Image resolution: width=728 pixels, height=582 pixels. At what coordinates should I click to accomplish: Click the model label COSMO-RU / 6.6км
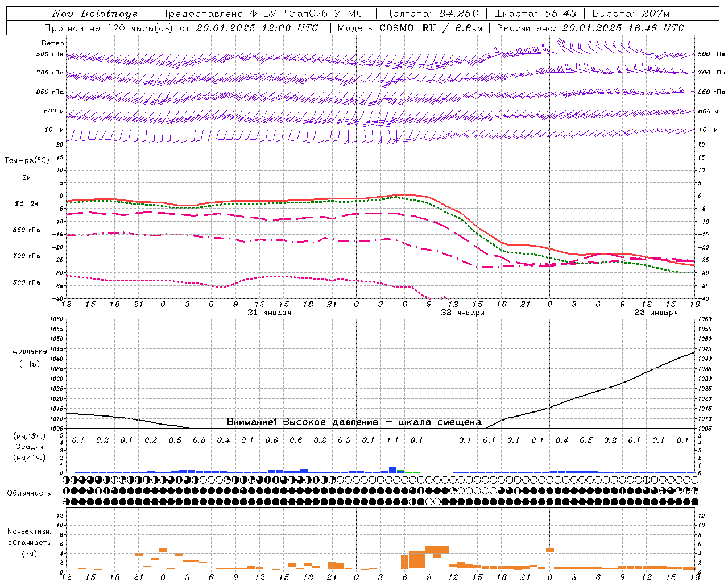[431, 28]
